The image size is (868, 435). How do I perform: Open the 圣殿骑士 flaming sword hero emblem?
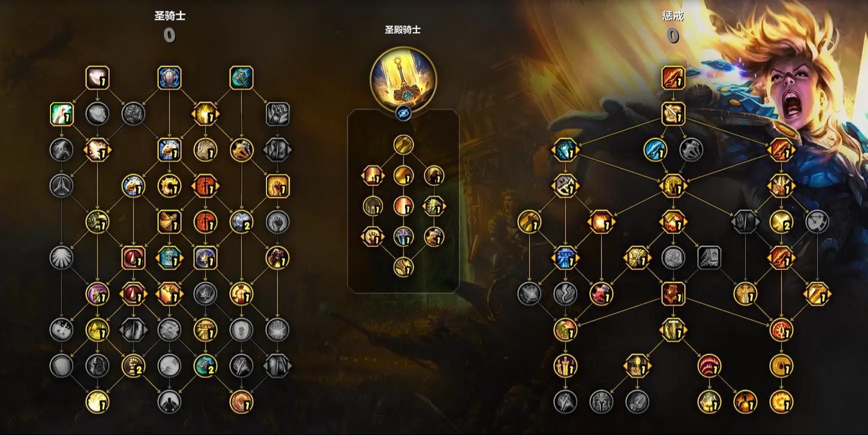pyautogui.click(x=403, y=78)
